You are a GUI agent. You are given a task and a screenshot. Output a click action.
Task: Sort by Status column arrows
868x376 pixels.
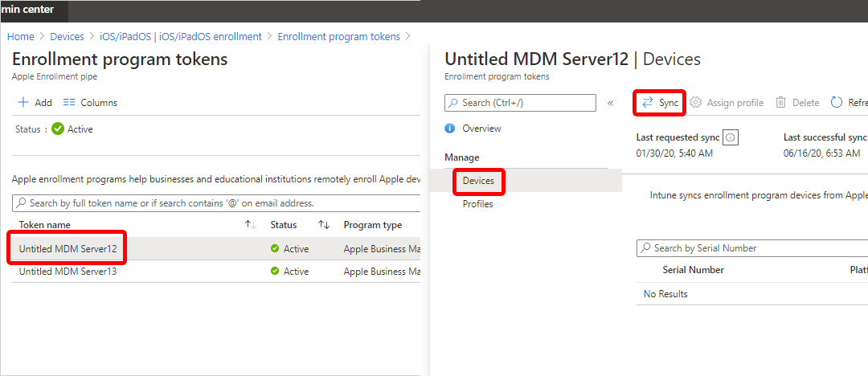click(324, 225)
